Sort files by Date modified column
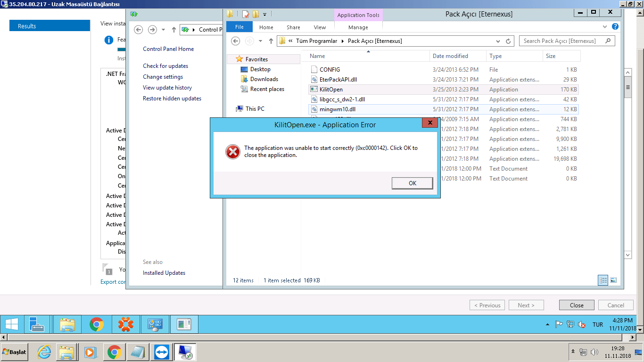Screen dimensions: 644x362 [458, 56]
